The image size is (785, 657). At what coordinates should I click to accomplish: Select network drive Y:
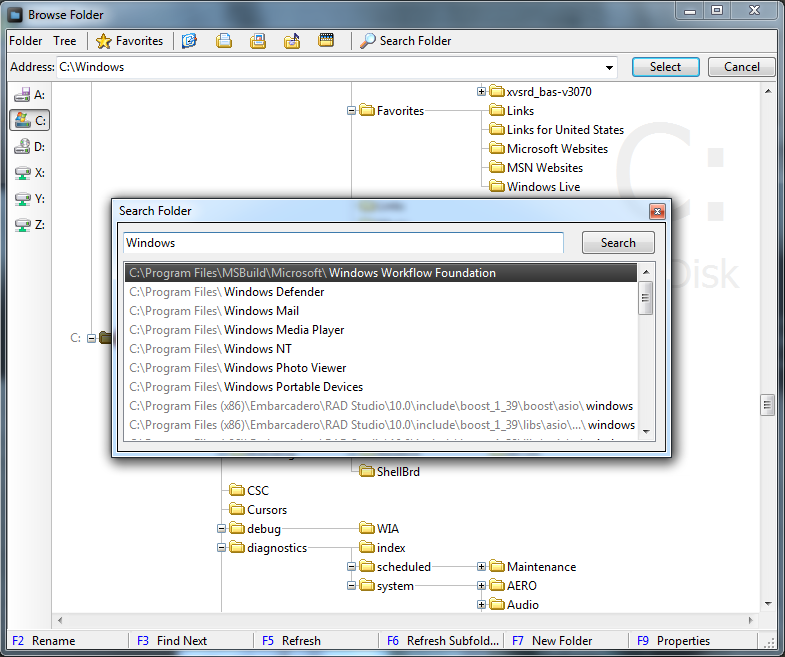click(29, 198)
